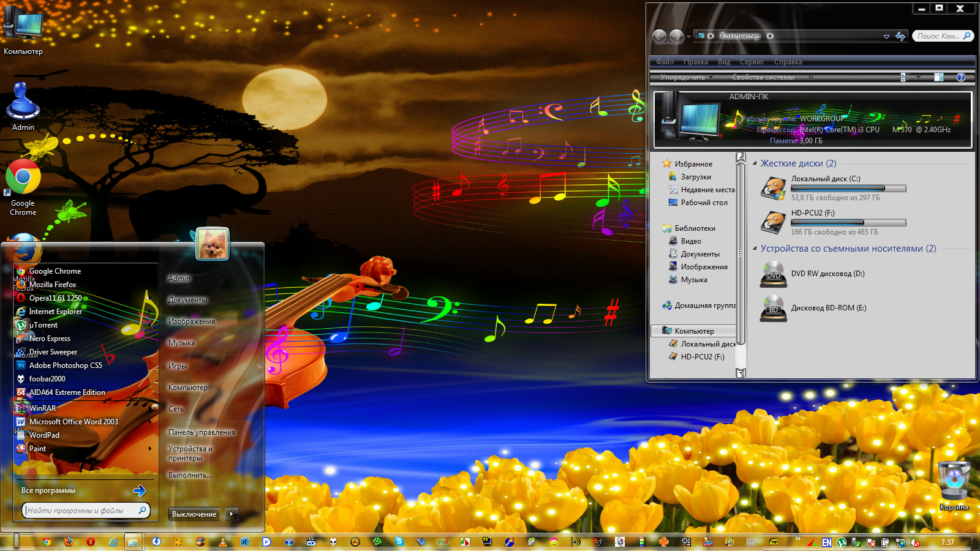
Task: Switch input language via EN indicator
Action: click(x=827, y=542)
